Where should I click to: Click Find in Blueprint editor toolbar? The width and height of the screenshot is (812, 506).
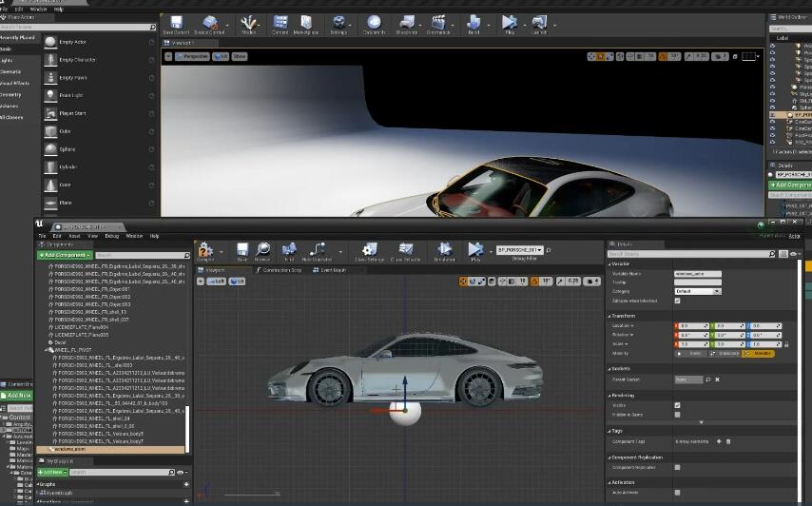289,252
